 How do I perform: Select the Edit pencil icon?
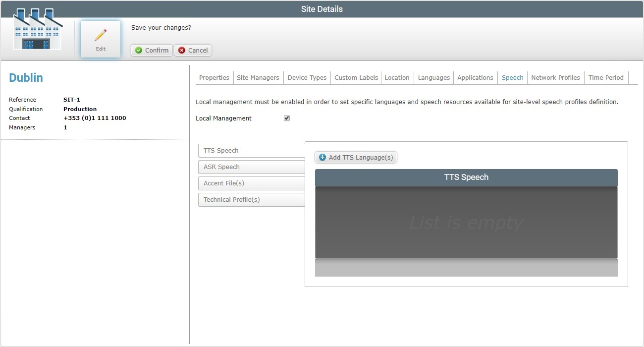pyautogui.click(x=100, y=35)
